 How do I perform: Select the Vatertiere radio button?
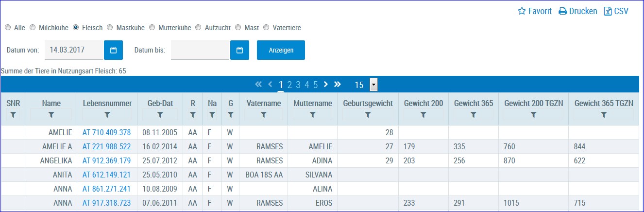pyautogui.click(x=266, y=28)
